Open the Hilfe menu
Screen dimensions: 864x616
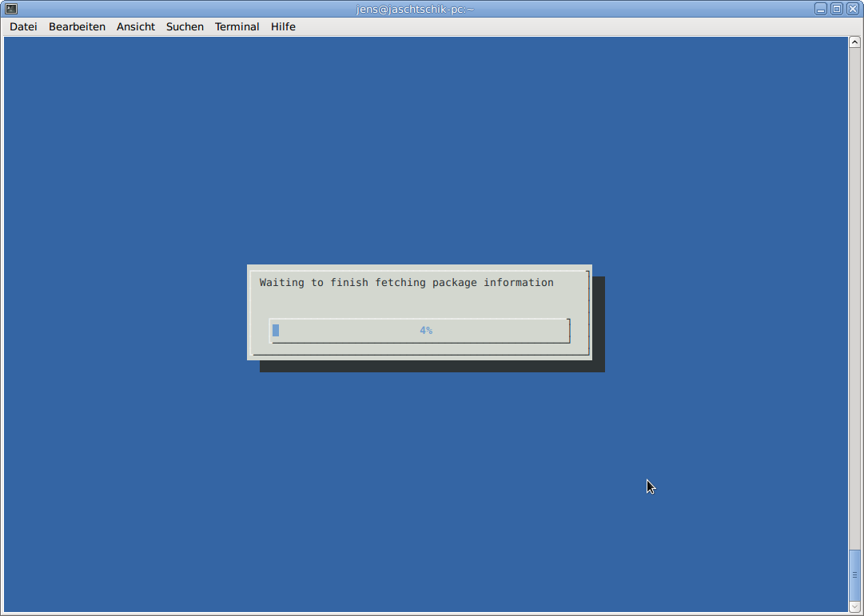[x=283, y=26]
